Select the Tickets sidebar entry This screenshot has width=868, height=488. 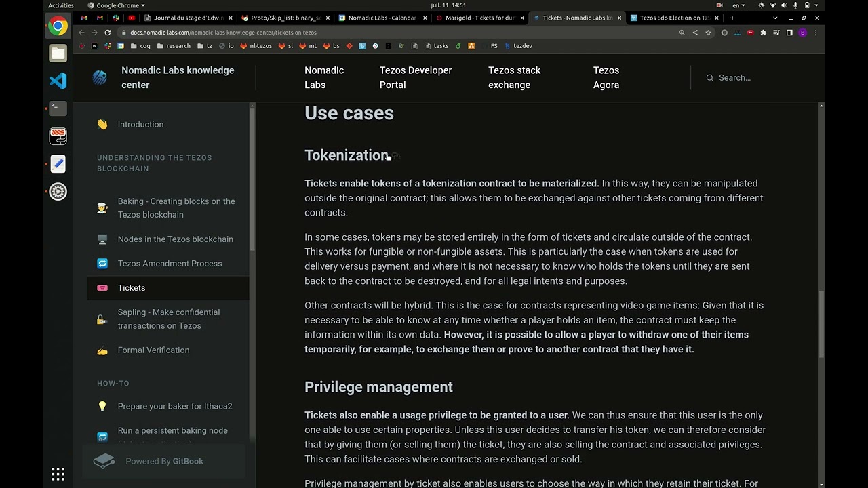point(168,288)
